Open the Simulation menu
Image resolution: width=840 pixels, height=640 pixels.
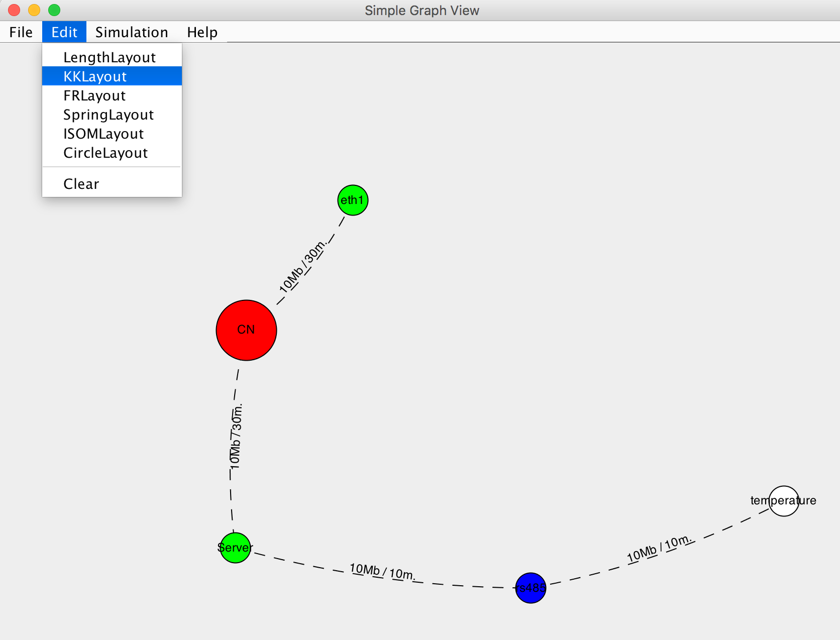tap(132, 32)
